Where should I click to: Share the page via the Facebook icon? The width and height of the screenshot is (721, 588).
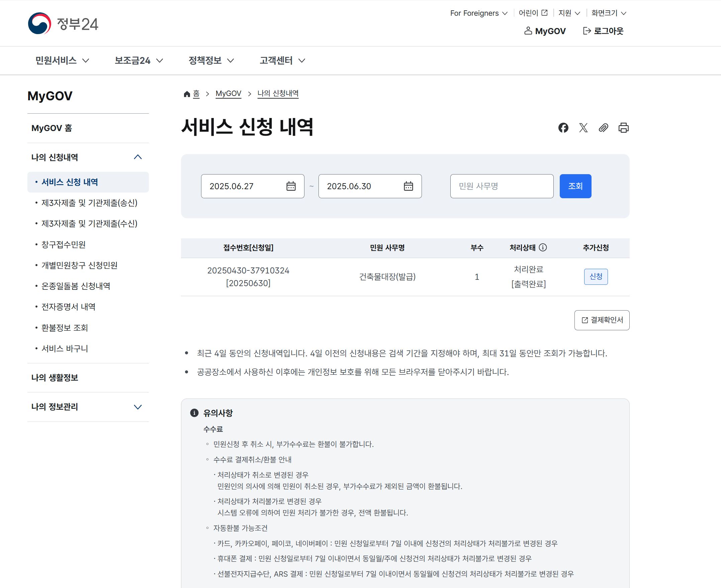pyautogui.click(x=563, y=128)
